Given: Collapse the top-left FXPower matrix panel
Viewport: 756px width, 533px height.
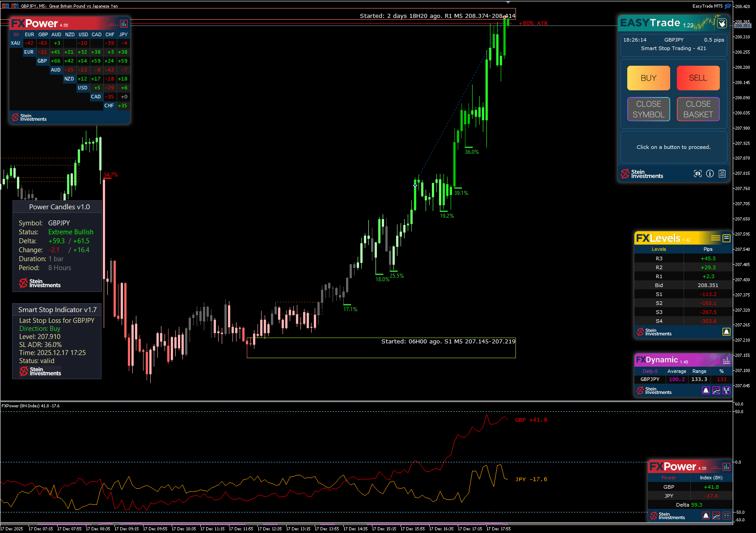Looking at the screenshot, I should pyautogui.click(x=124, y=24).
